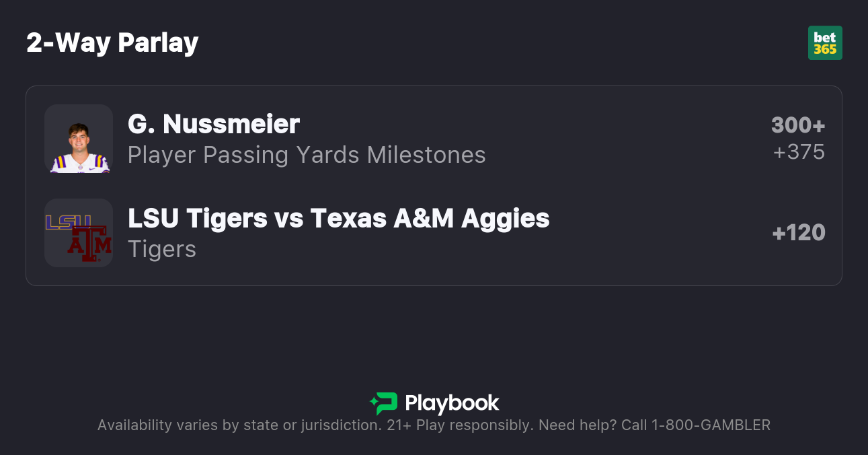Image resolution: width=868 pixels, height=455 pixels.
Task: Click the bet365 sportsbook logo
Action: point(824,43)
